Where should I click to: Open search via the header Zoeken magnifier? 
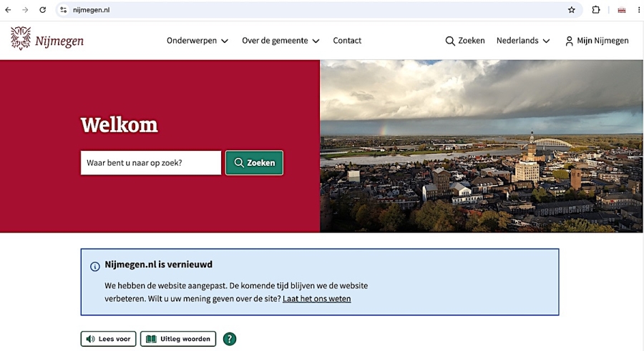450,41
